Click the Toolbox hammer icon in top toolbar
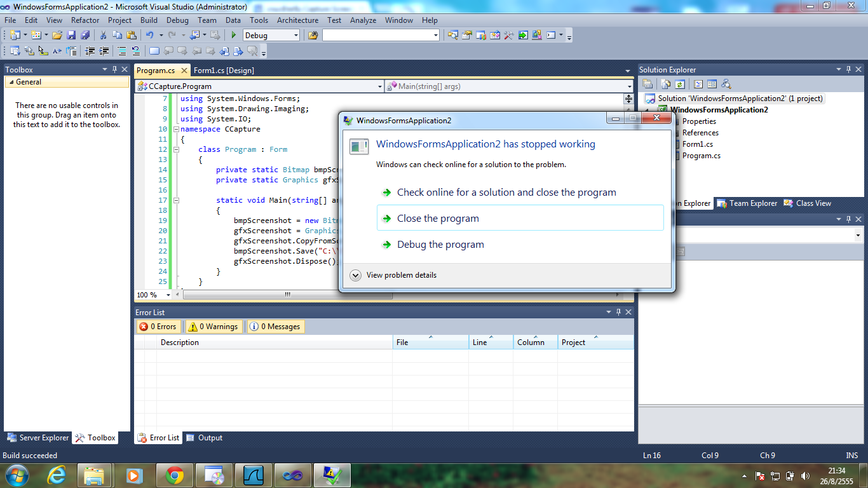The image size is (868, 488). pyautogui.click(x=509, y=35)
